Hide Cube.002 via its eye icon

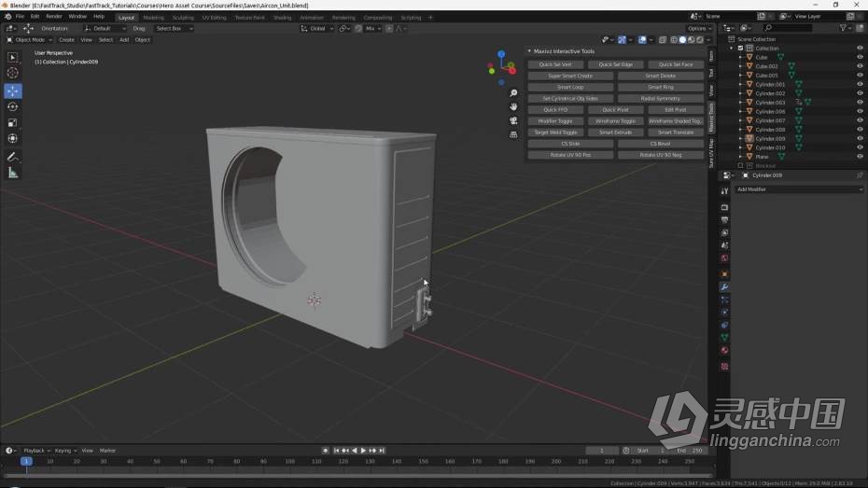click(x=860, y=66)
